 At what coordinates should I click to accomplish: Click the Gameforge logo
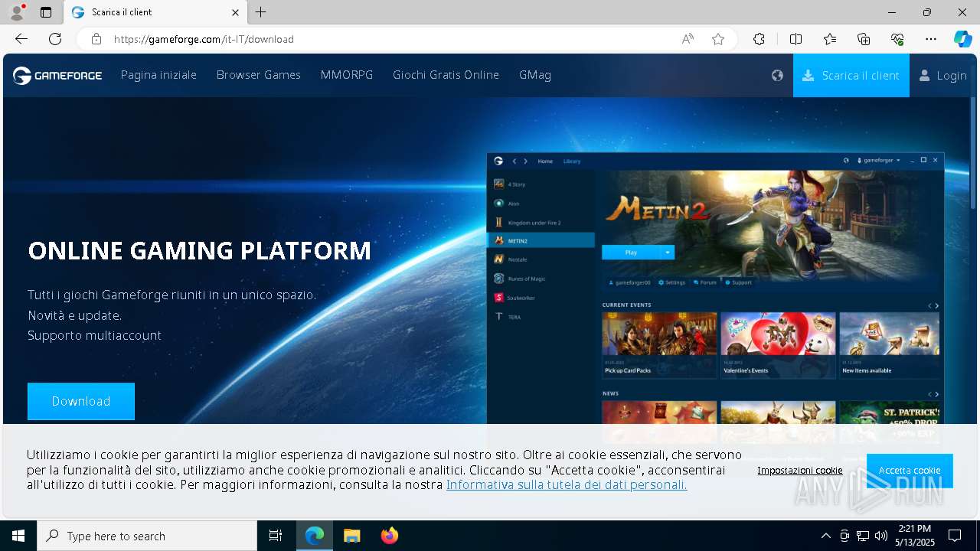tap(57, 75)
